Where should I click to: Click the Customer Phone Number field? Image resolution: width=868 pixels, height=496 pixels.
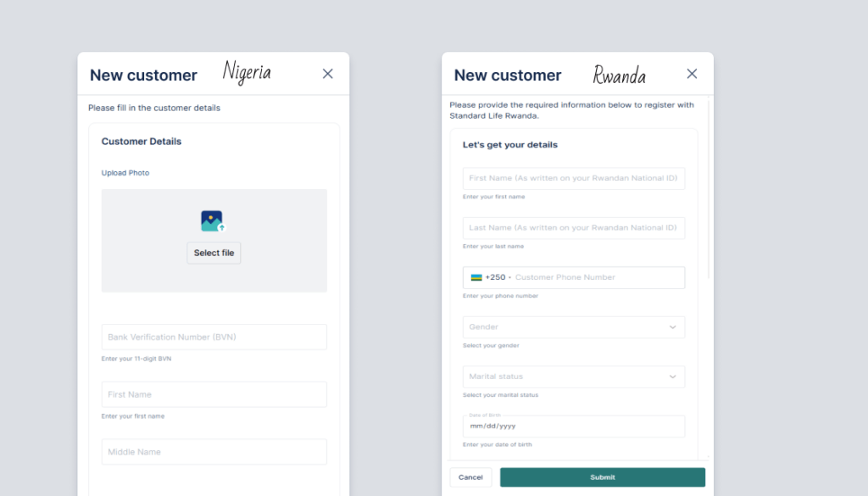(x=593, y=277)
